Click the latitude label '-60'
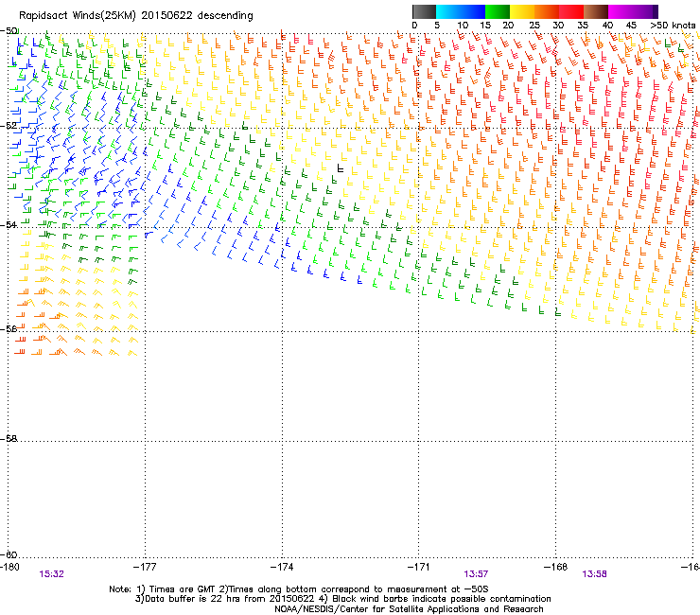Screen dimensions: 700x615 [9, 554]
